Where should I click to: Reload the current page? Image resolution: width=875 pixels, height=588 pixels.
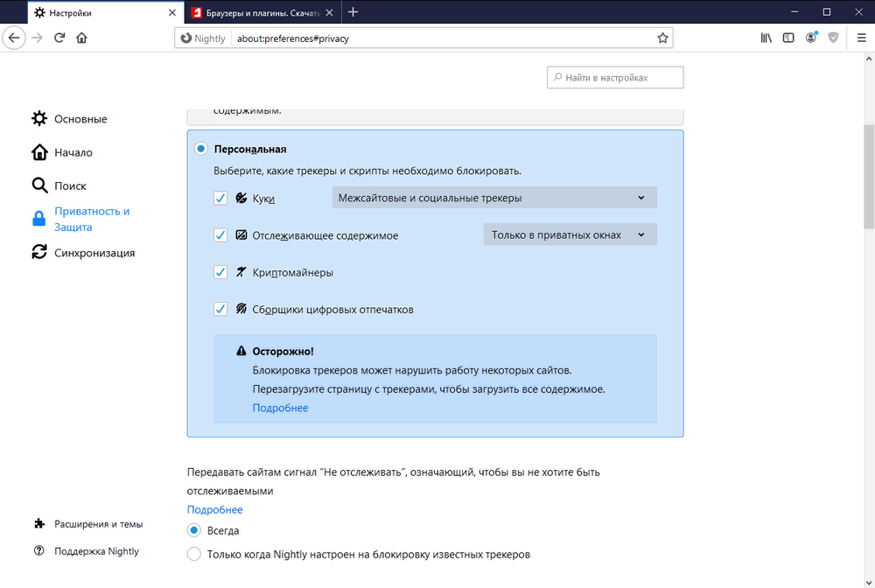(59, 38)
